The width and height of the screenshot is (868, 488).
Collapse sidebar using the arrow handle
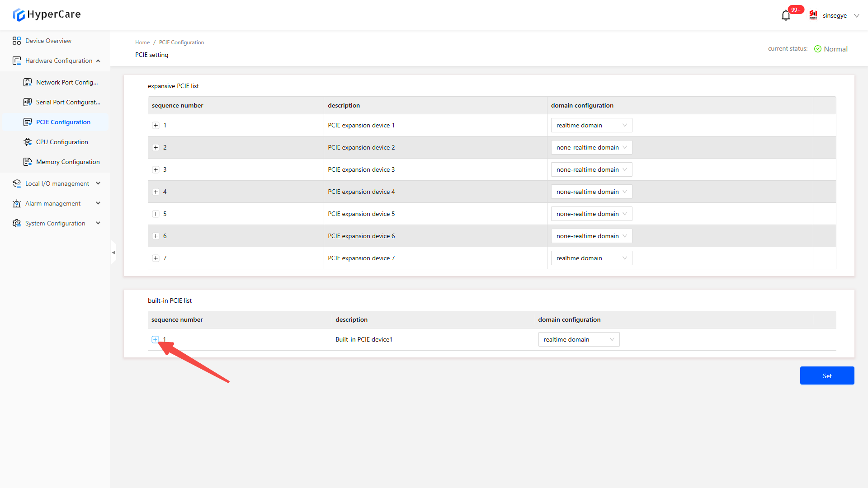tap(113, 253)
